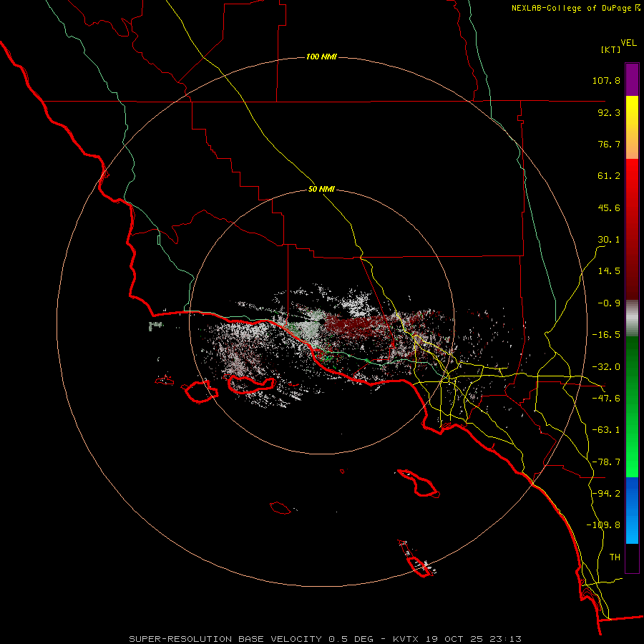644x644 pixels.
Task: Click the VEL legend title
Action: (x=628, y=43)
